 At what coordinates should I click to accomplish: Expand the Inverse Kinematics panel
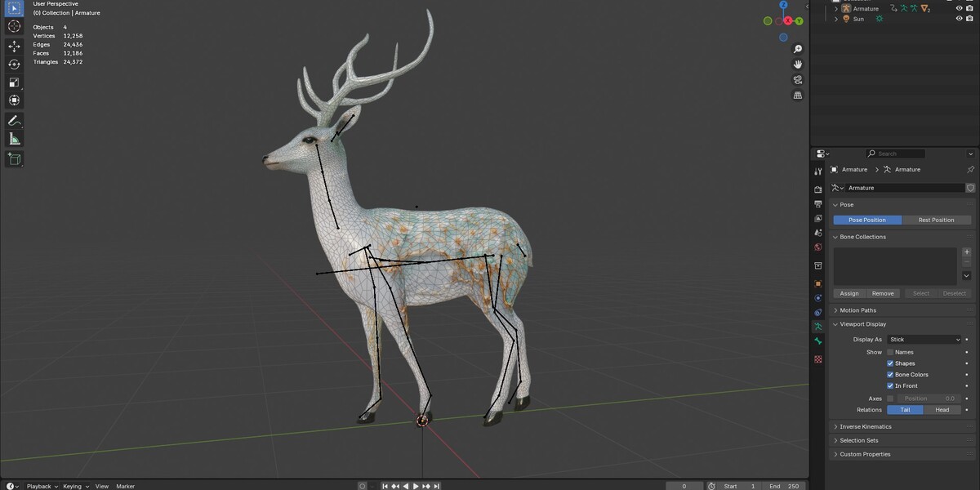[x=866, y=426]
